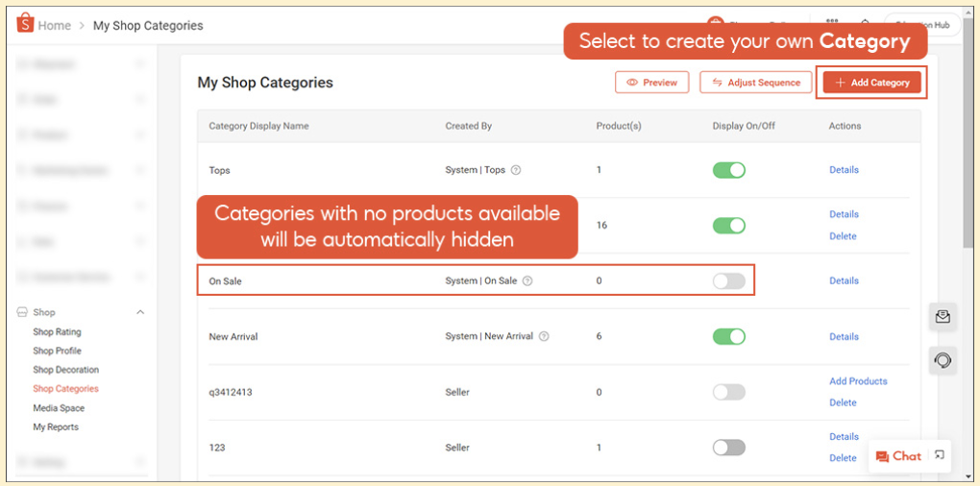Toggle display for New Arrival category
This screenshot has height=486, width=980.
728,336
